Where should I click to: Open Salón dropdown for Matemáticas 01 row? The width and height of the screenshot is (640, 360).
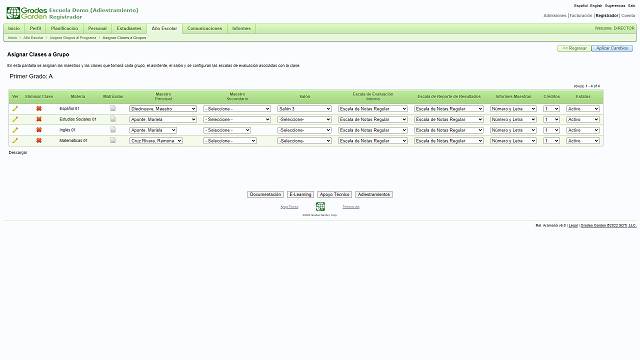(304, 141)
